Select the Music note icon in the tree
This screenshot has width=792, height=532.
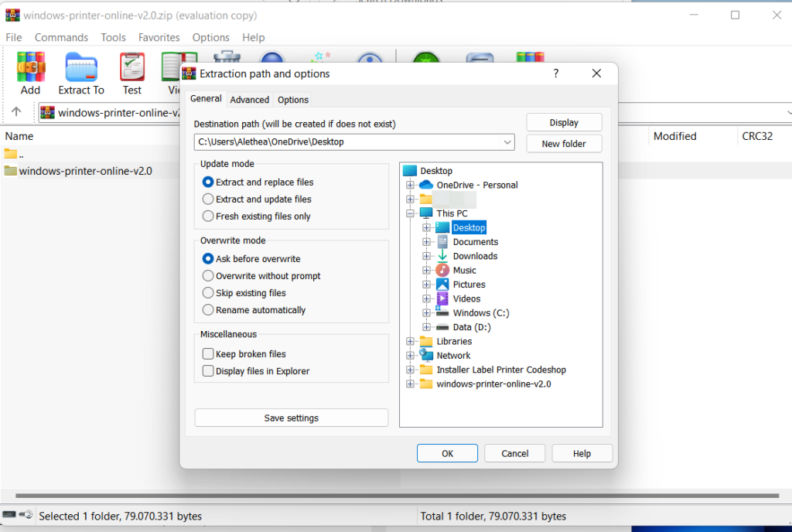442,270
